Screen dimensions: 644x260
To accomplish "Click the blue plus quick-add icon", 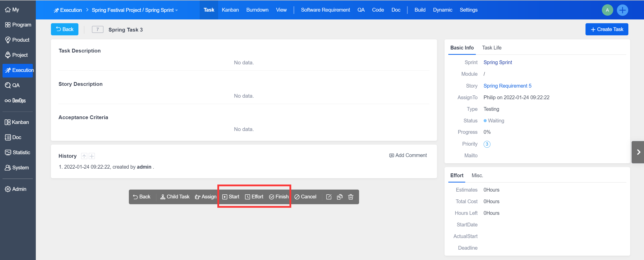I will 622,10.
